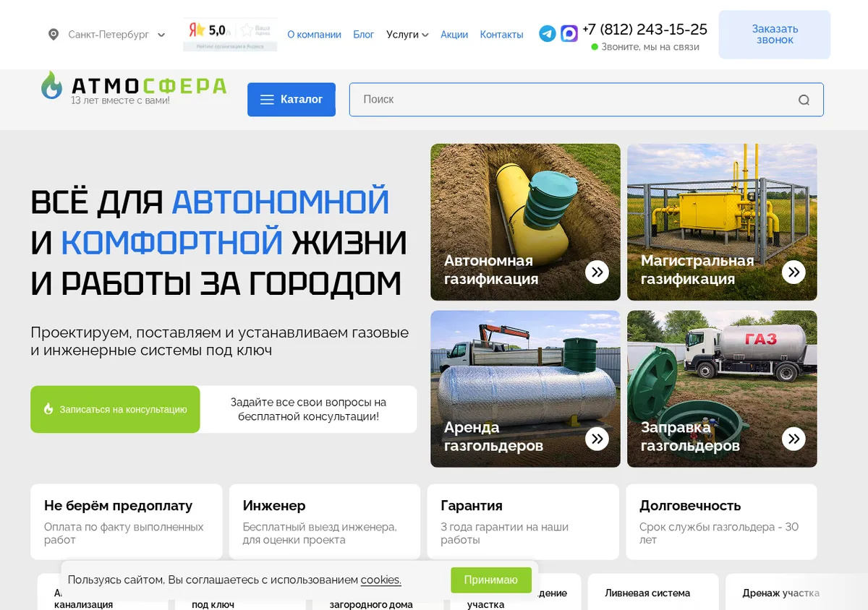868x610 pixels.
Task: Expand the Услуги dropdown menu
Action: (x=407, y=34)
